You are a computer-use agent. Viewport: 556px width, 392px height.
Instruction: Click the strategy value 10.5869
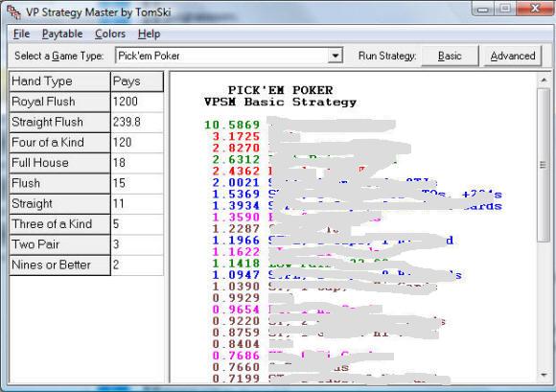pos(232,125)
